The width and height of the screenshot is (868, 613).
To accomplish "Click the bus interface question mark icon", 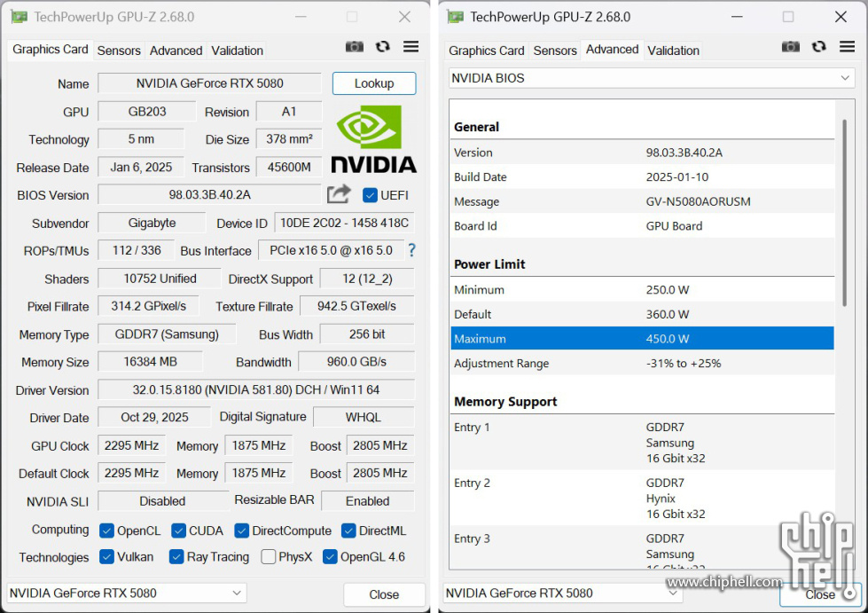I will tap(411, 250).
